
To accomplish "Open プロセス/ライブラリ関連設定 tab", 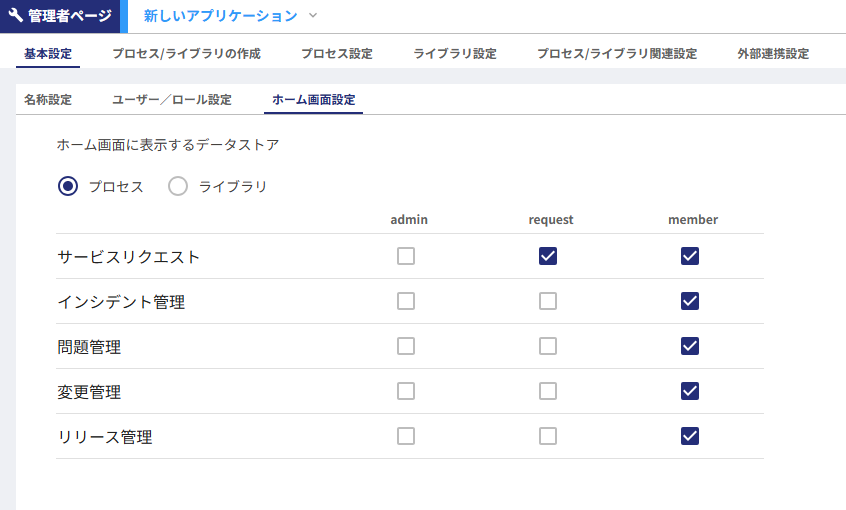I will tap(617, 54).
